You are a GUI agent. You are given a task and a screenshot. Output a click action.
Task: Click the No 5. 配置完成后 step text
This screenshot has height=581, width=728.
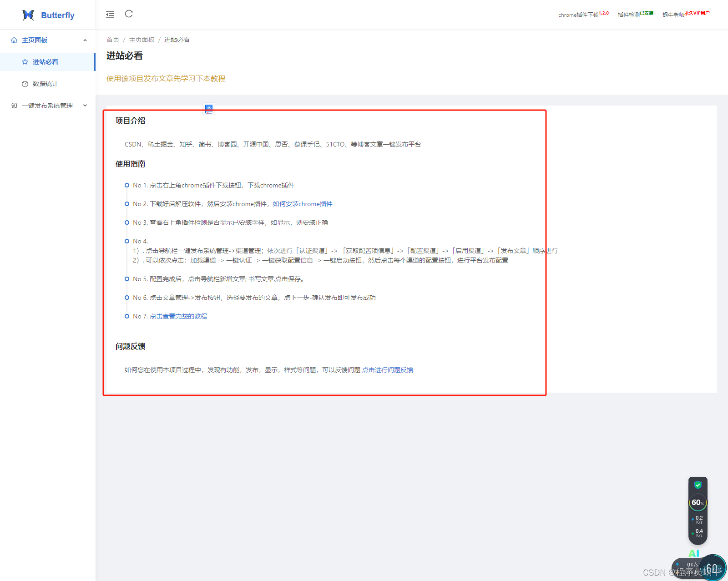(219, 279)
